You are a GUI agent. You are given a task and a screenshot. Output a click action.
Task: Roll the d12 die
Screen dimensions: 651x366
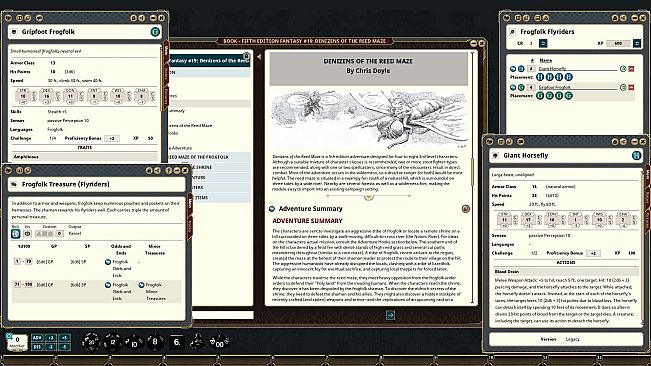coord(112,342)
